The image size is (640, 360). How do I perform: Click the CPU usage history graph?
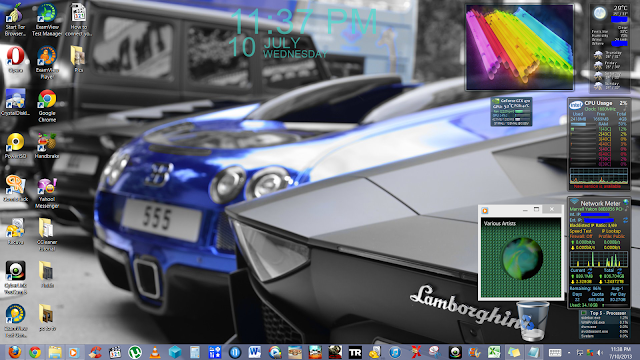[599, 176]
